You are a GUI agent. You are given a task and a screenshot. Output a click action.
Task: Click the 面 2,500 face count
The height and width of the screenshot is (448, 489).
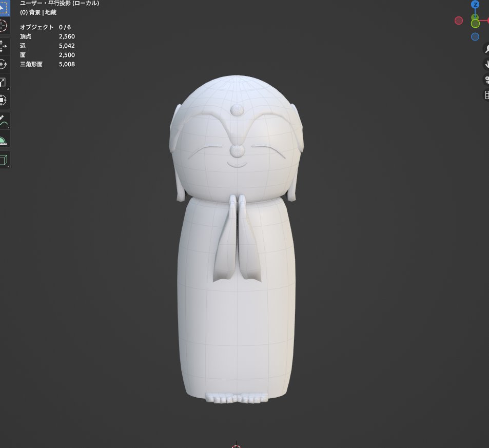pyautogui.click(x=47, y=55)
